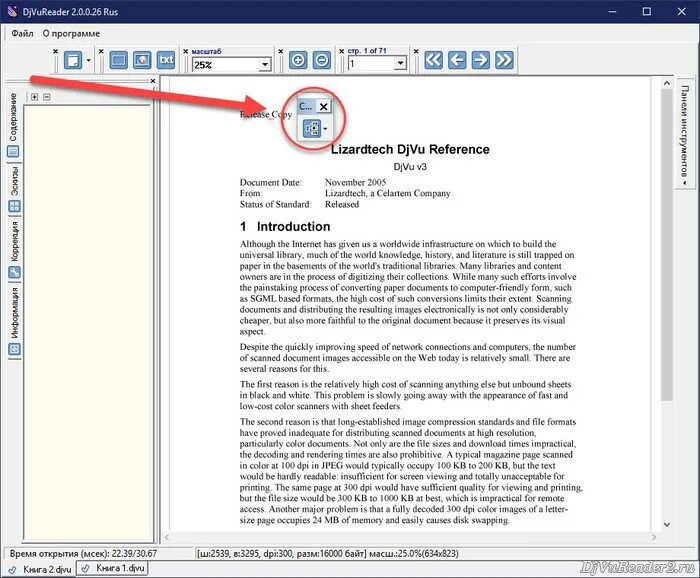Click the horizontal scrollbar left arrow
Screen dimensions: 700x578
tap(167, 537)
